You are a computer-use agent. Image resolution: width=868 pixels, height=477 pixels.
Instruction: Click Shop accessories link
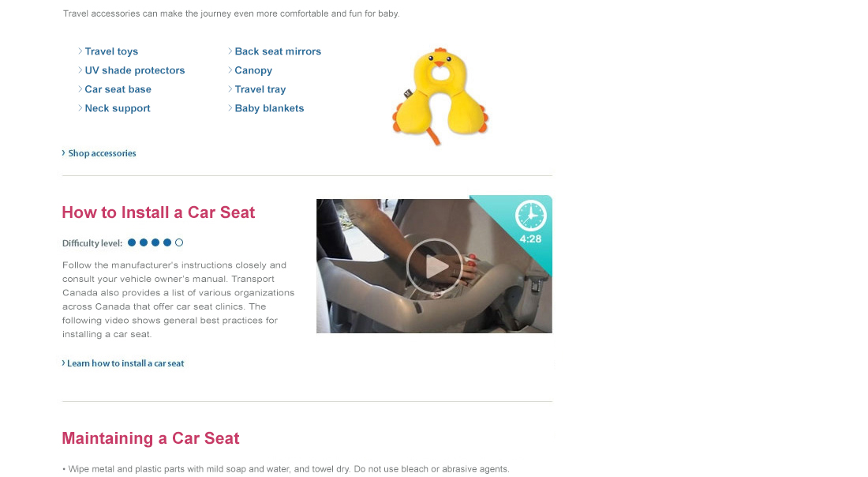pyautogui.click(x=102, y=153)
